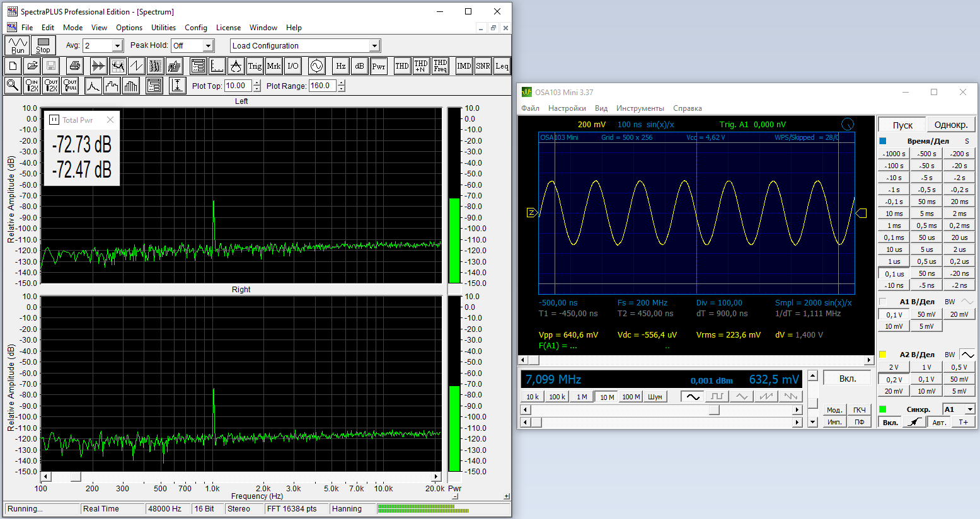Viewport: 980px width, 519px height.
Task: Select the THD+N measurement icon
Action: click(x=421, y=66)
